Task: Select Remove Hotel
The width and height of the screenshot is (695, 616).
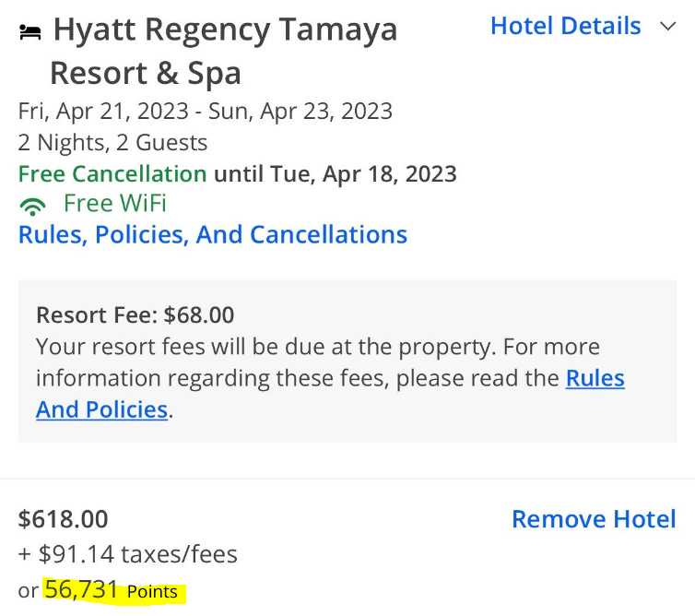Action: 594,519
